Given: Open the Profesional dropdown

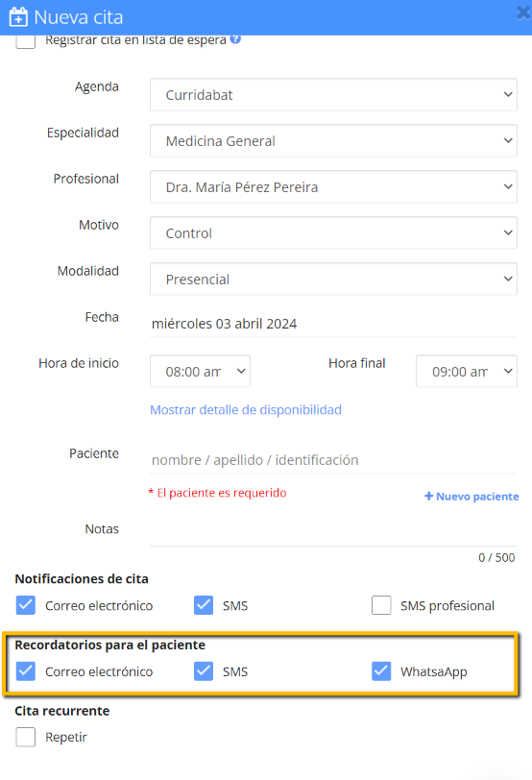Looking at the screenshot, I should (x=333, y=187).
